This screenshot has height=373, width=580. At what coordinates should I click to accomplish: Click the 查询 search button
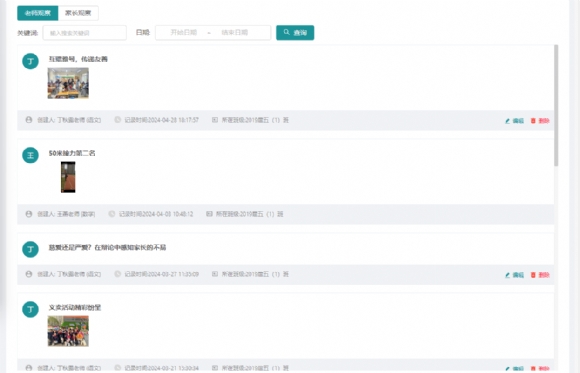click(295, 33)
